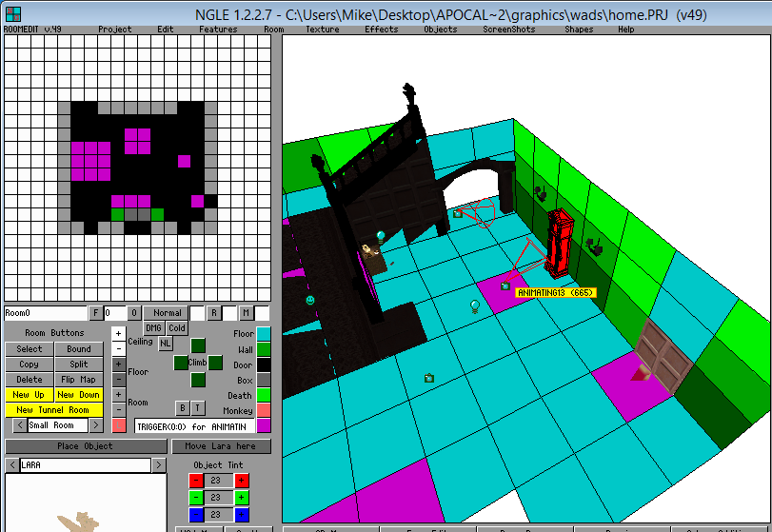Screen dimensions: 772x532
Task: Toggle the O button beside the 0 field
Action: point(134,313)
